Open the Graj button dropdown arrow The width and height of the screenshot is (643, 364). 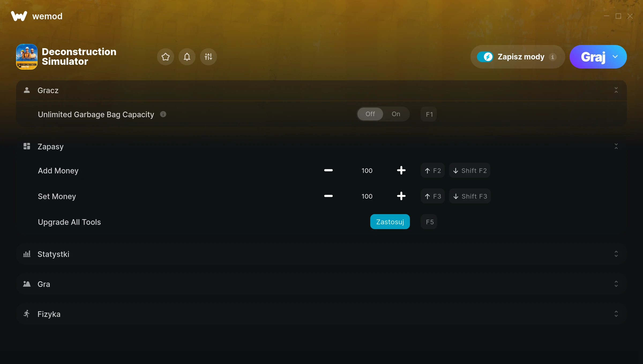(x=615, y=57)
